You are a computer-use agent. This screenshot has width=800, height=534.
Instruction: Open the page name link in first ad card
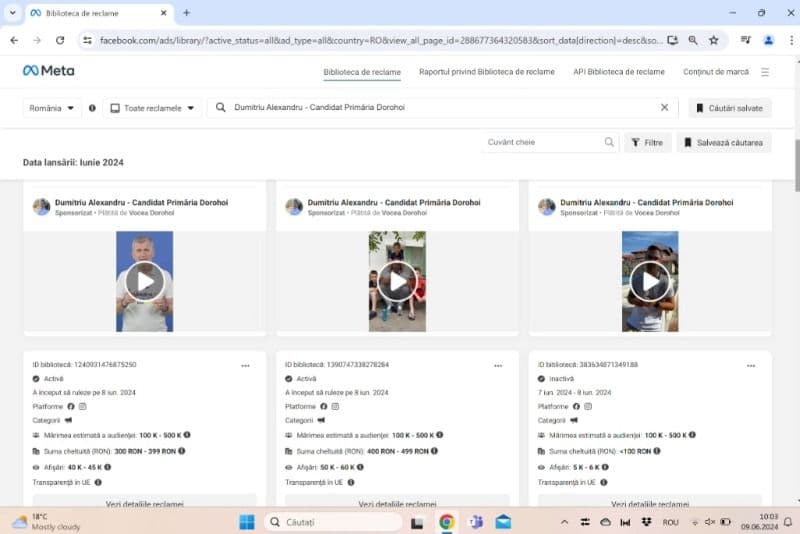click(141, 202)
